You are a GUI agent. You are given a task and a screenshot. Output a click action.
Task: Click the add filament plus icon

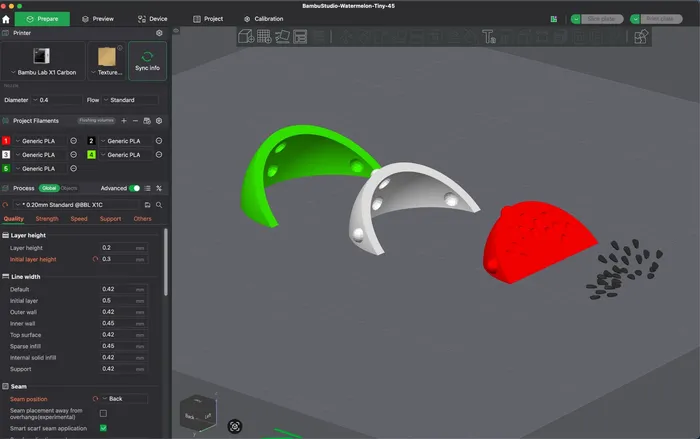point(123,120)
